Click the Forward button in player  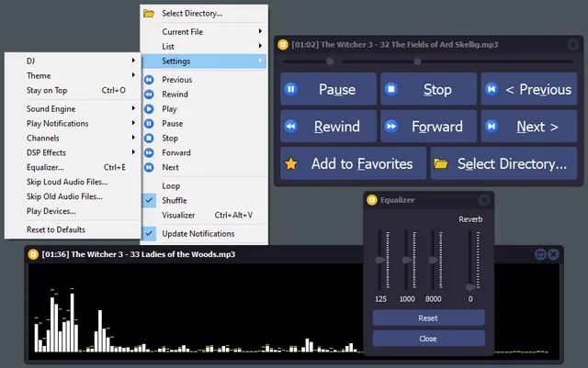point(428,127)
